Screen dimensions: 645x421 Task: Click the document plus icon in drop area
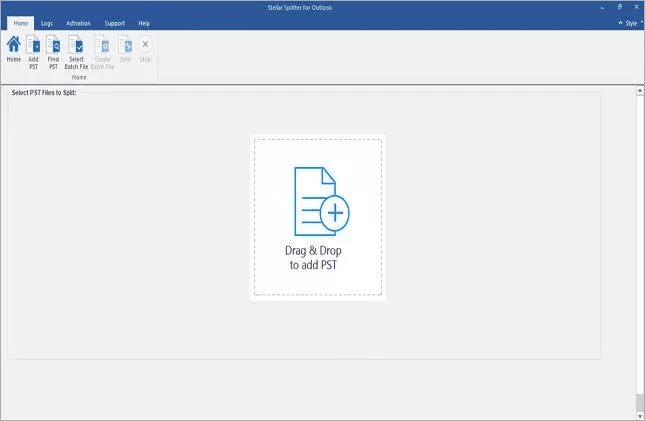click(x=319, y=200)
